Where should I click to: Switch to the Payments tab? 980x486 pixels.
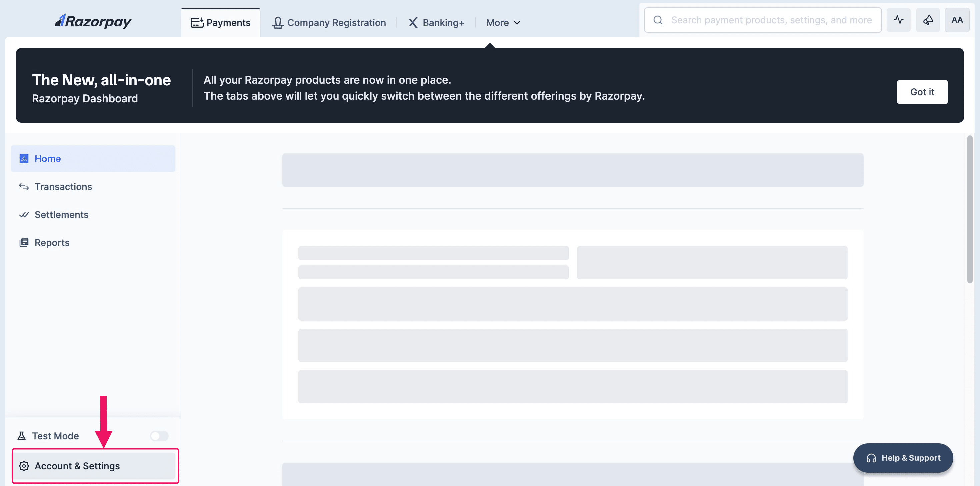[221, 23]
